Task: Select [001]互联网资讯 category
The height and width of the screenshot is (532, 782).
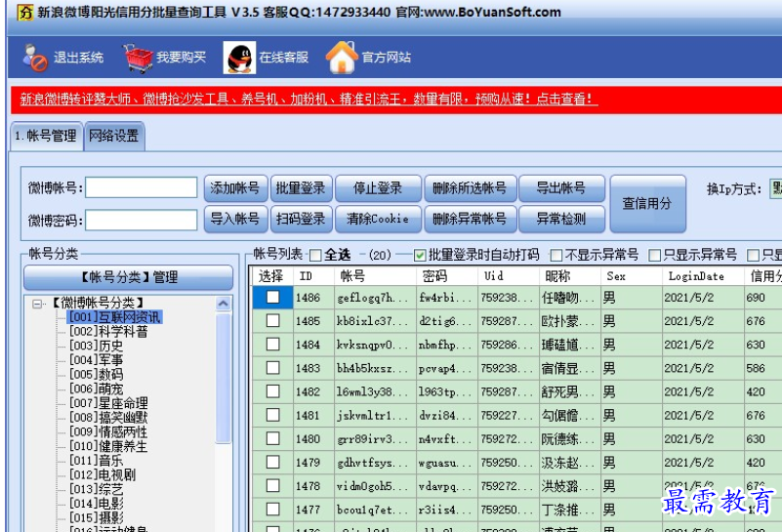Action: coord(114,317)
